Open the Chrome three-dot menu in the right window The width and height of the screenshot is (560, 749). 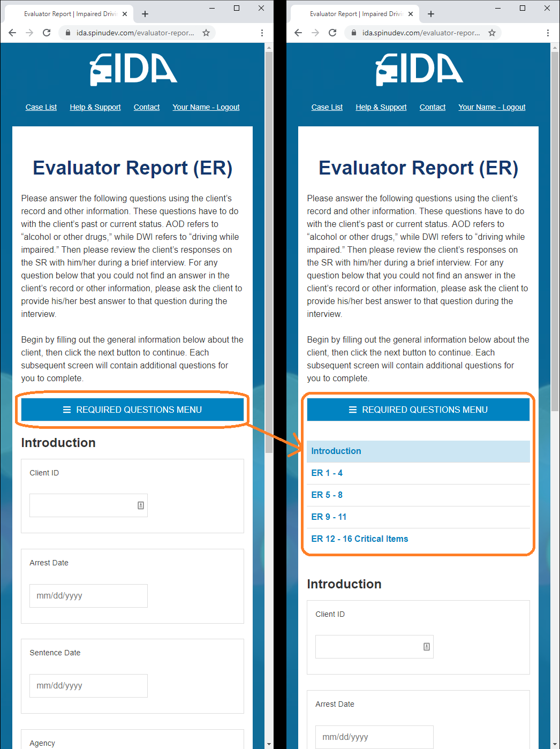tap(548, 33)
